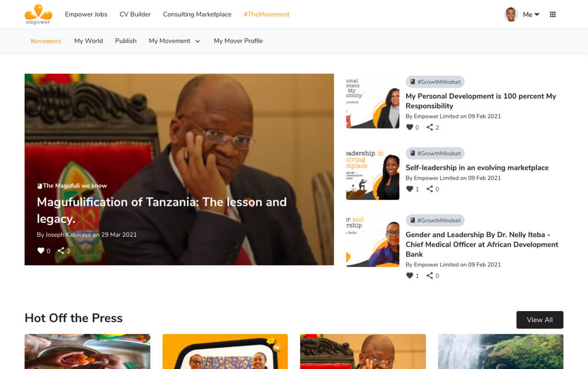
Task: Like the Gender and Leadership article
Action: [409, 276]
